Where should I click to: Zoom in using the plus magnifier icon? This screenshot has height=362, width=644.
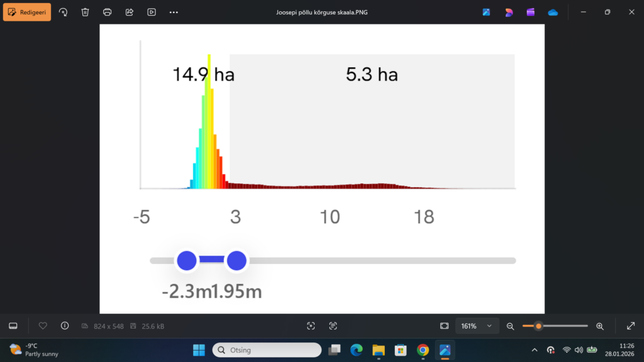(x=599, y=326)
